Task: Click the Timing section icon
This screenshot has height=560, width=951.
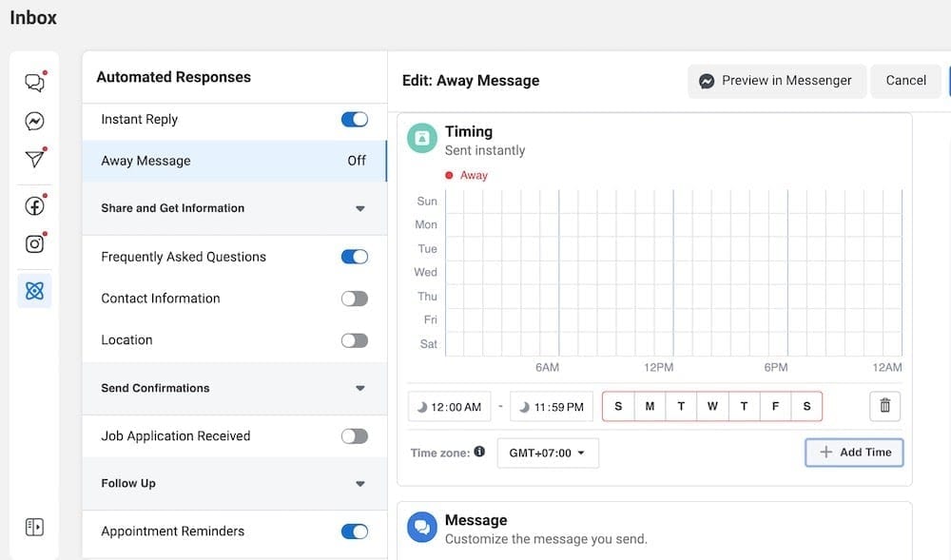Action: coord(422,138)
